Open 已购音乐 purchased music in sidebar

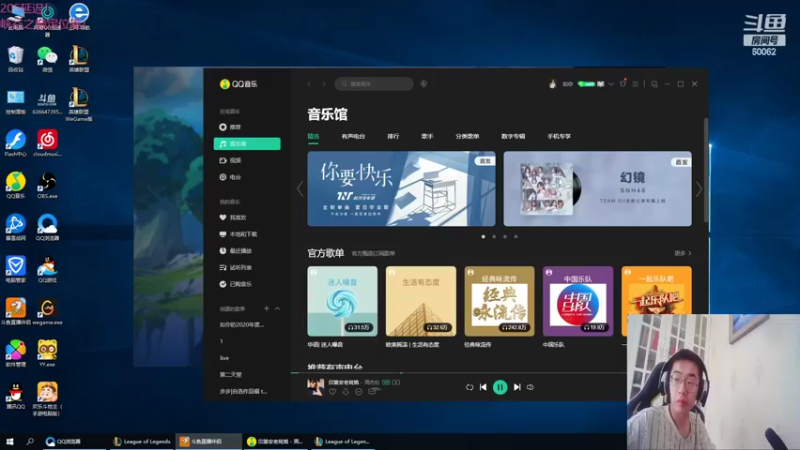(236, 284)
